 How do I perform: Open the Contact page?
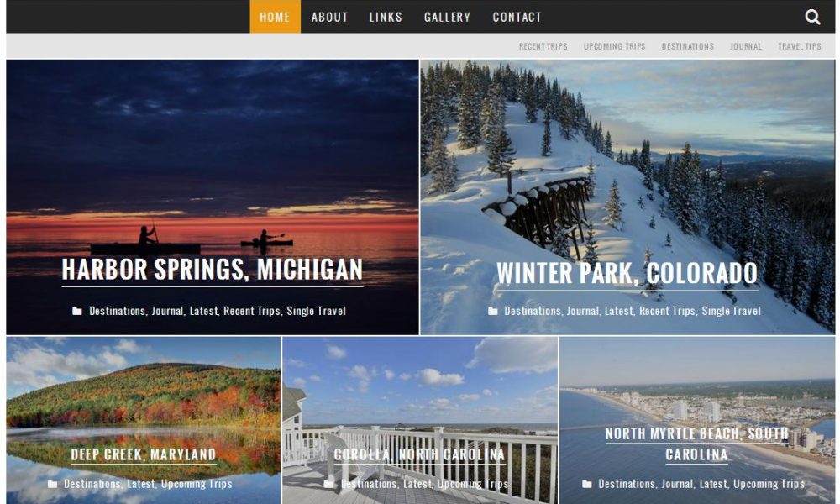[x=517, y=17]
